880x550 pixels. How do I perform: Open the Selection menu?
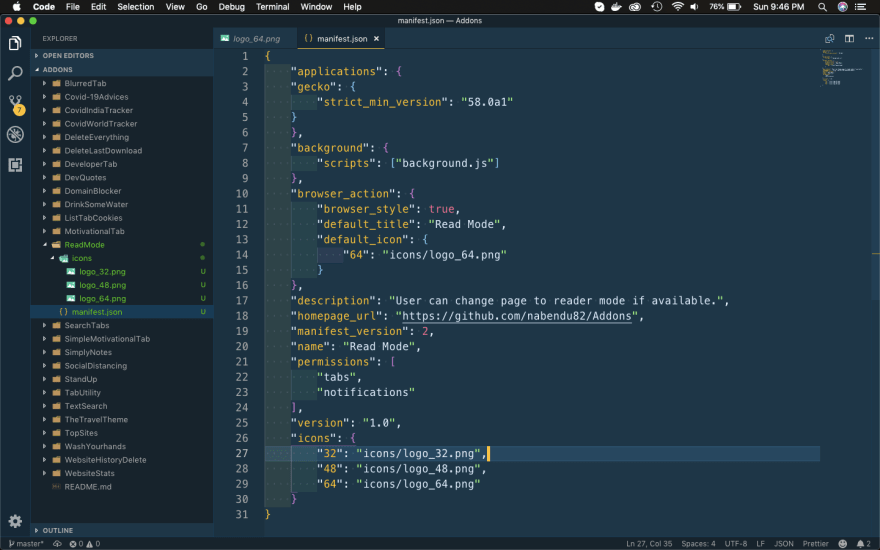(135, 7)
